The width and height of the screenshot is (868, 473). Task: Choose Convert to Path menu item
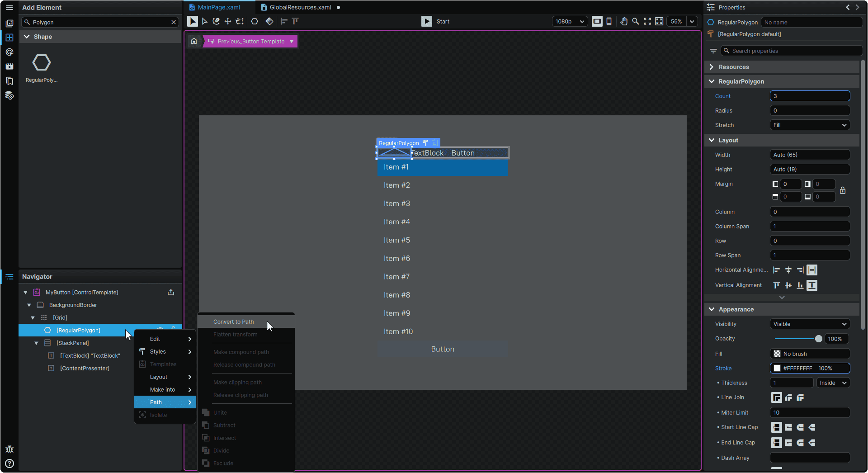pyautogui.click(x=246, y=322)
